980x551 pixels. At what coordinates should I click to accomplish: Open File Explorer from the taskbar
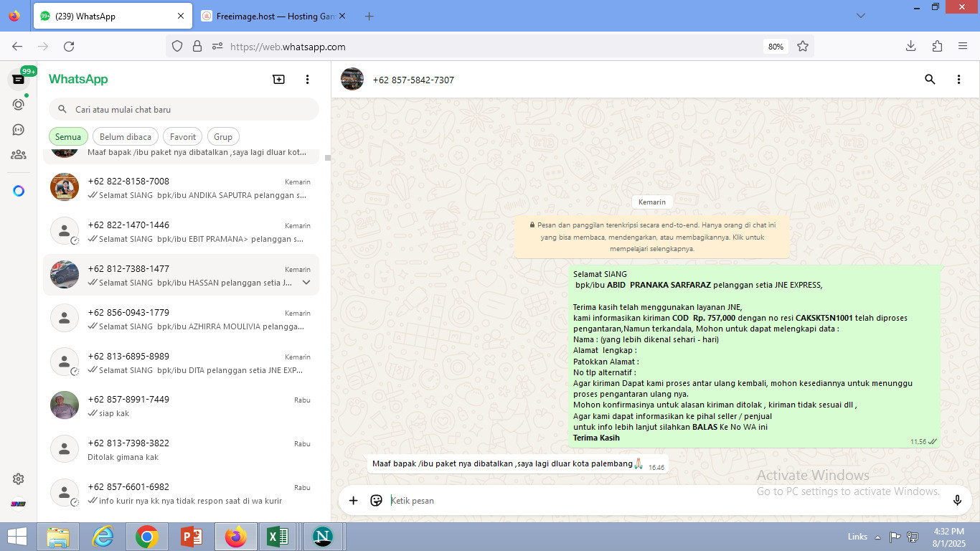[x=59, y=537]
